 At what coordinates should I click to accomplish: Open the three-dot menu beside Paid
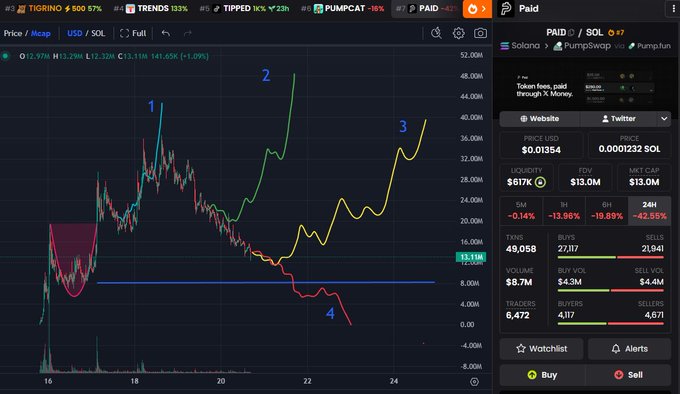(673, 9)
